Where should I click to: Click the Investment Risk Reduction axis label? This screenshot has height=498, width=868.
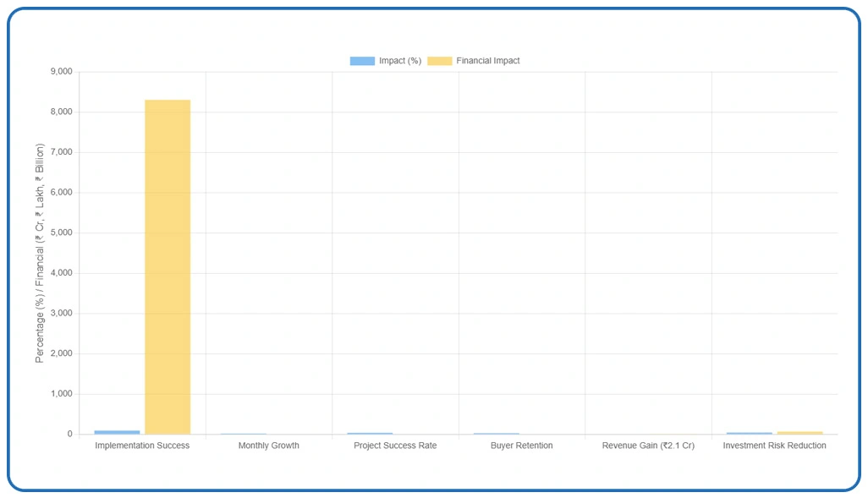tap(774, 446)
